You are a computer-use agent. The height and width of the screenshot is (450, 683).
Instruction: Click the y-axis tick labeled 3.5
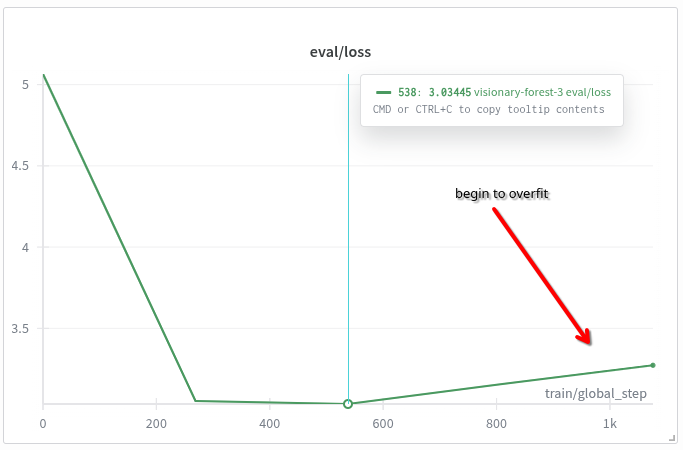click(19, 329)
